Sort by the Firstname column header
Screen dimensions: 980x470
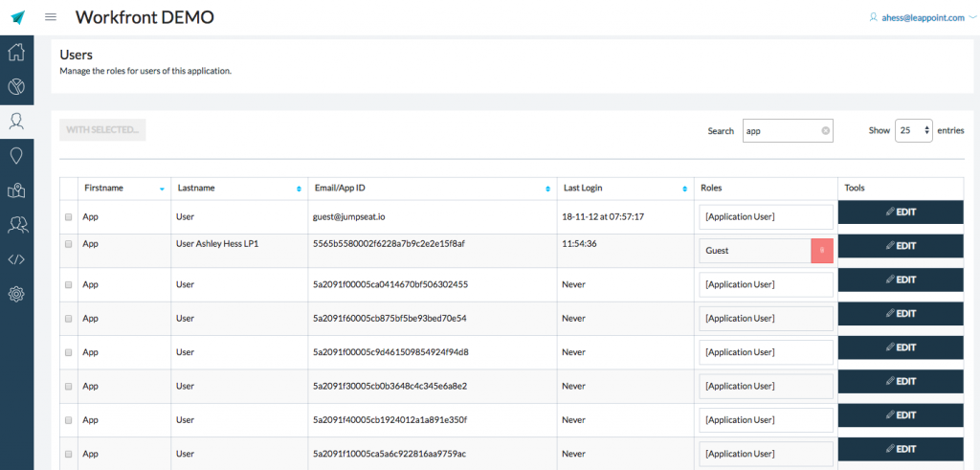click(122, 189)
